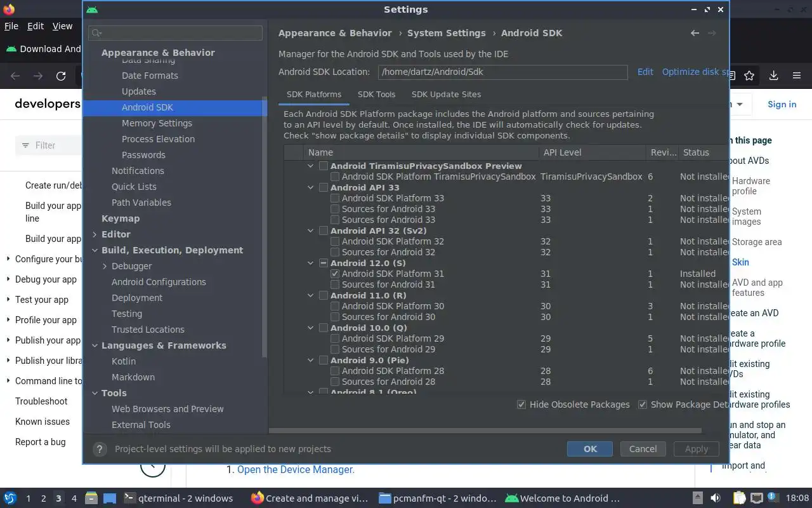Click the Settings search field
812x508 pixels.
(x=175, y=33)
